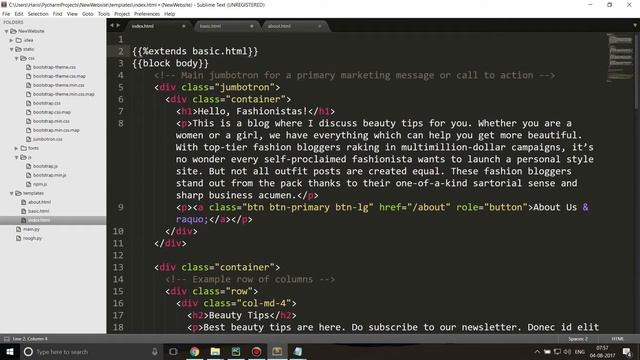Open the View menu

pyautogui.click(x=72, y=14)
